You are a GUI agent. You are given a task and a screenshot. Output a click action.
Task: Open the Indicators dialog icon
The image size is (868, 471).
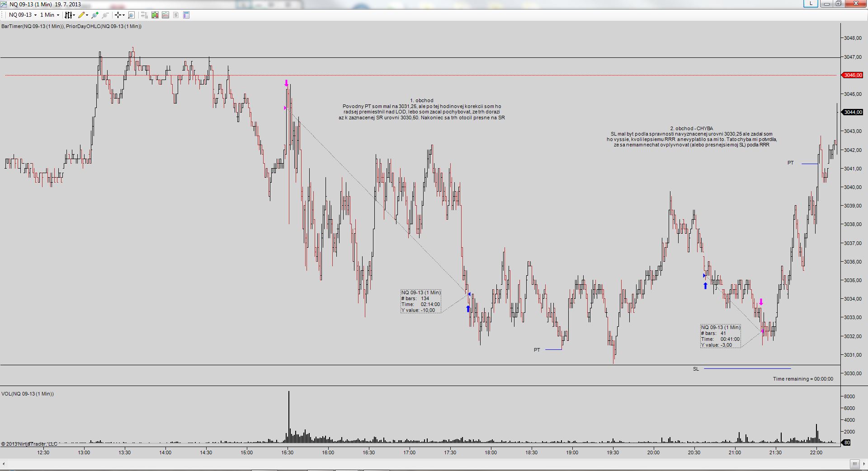[165, 15]
